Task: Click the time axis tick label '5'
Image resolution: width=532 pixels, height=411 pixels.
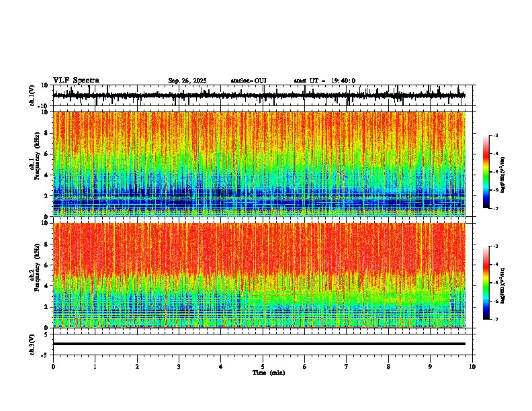Action: (x=263, y=367)
